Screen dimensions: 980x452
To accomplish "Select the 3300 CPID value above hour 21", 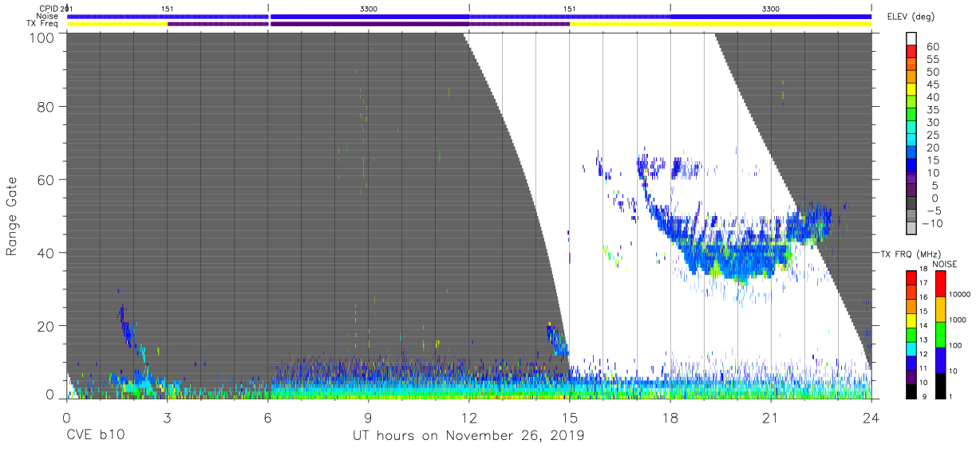I will click(x=771, y=9).
